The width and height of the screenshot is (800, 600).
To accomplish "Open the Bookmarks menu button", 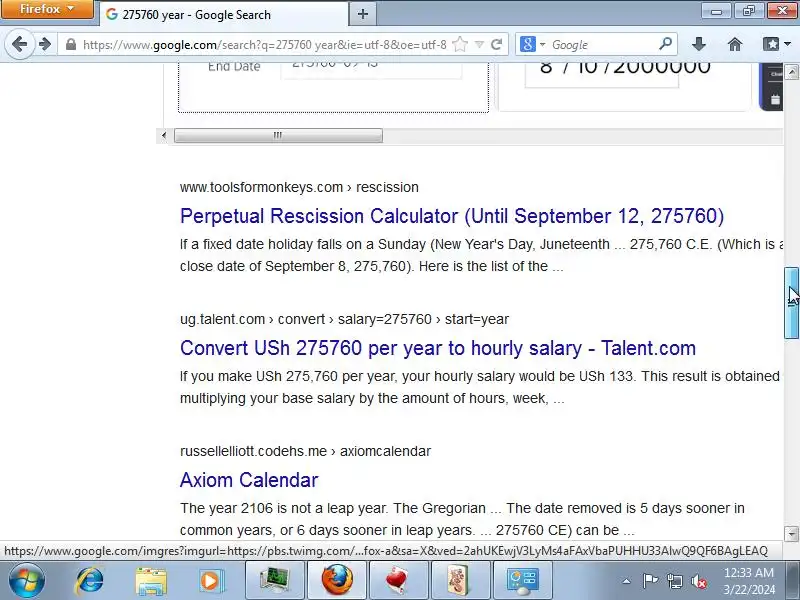I will [776, 44].
